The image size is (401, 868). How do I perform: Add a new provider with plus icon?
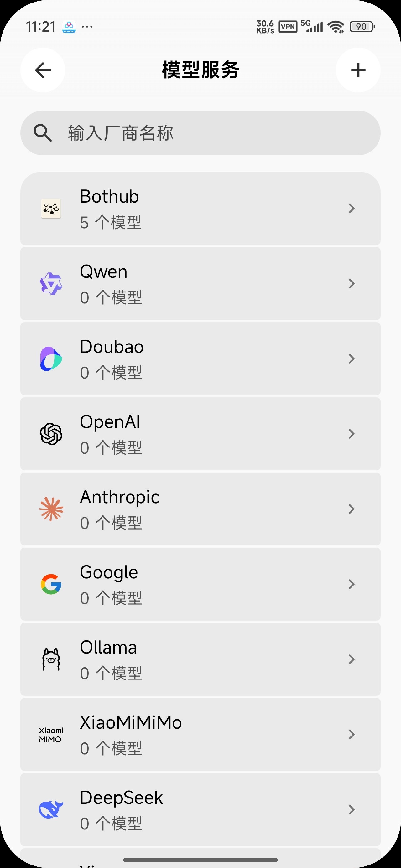[x=358, y=70]
